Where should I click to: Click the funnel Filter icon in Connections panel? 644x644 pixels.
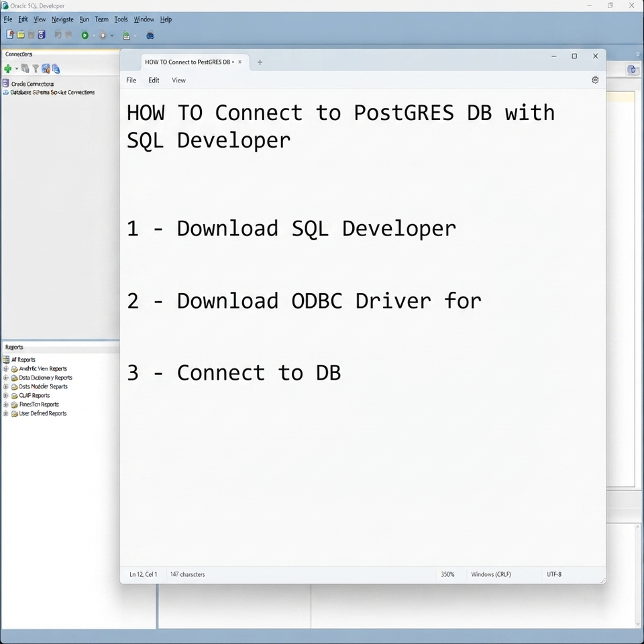pos(36,68)
